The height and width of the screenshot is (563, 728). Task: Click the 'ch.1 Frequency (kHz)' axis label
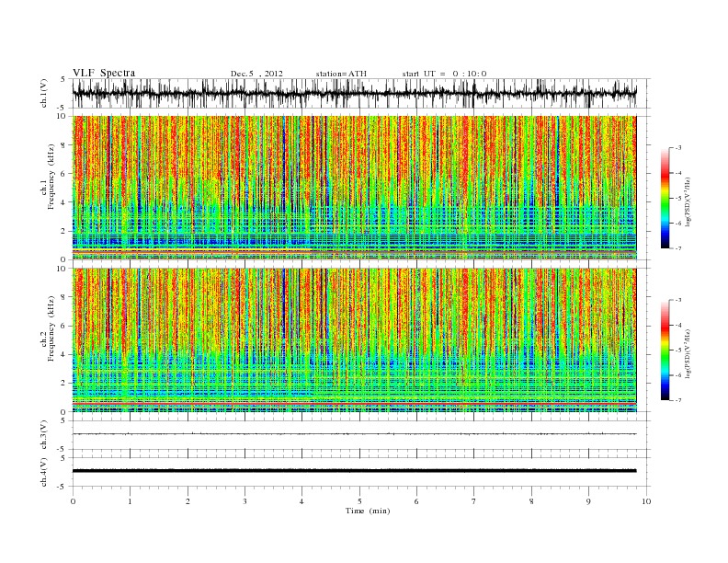click(49, 177)
